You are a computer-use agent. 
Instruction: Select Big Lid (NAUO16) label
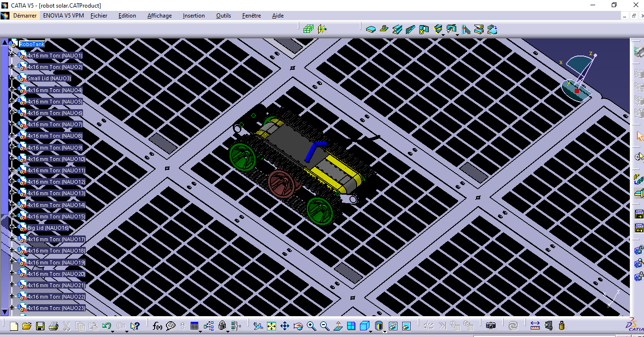tap(48, 228)
